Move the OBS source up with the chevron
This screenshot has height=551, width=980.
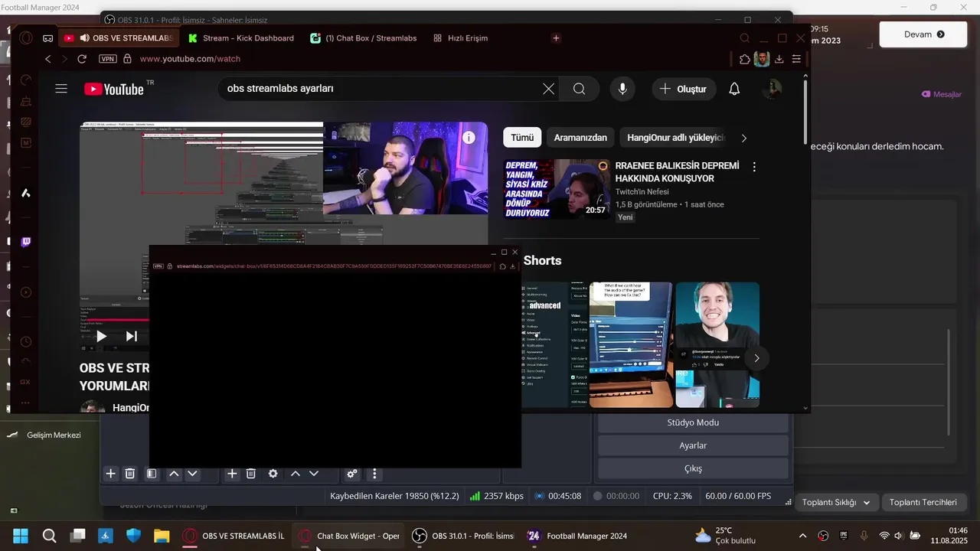pos(295,474)
